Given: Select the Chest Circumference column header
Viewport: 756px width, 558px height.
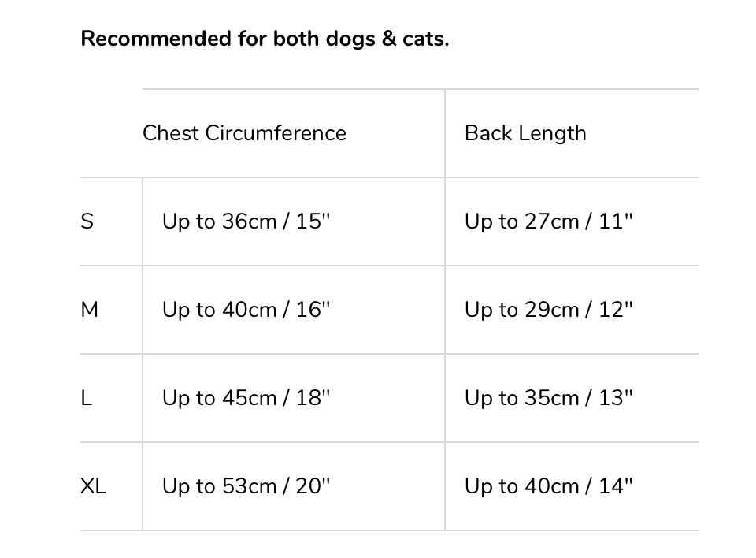Looking at the screenshot, I should point(244,133).
